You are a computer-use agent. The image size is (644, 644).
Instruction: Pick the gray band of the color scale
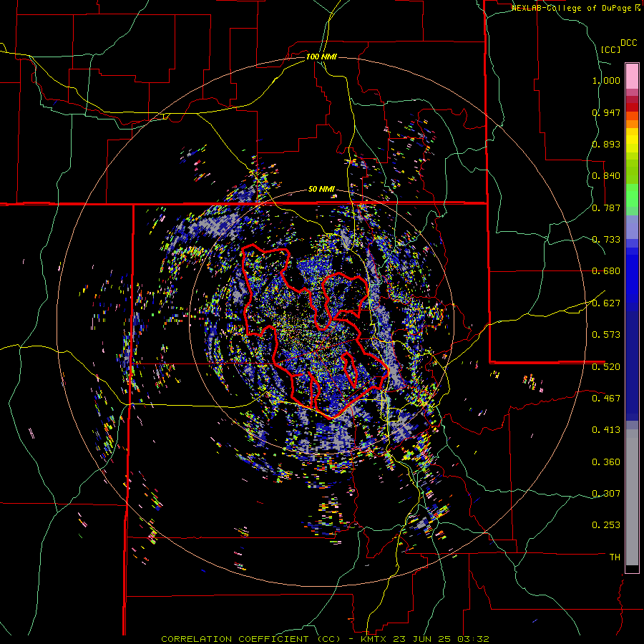(632, 497)
